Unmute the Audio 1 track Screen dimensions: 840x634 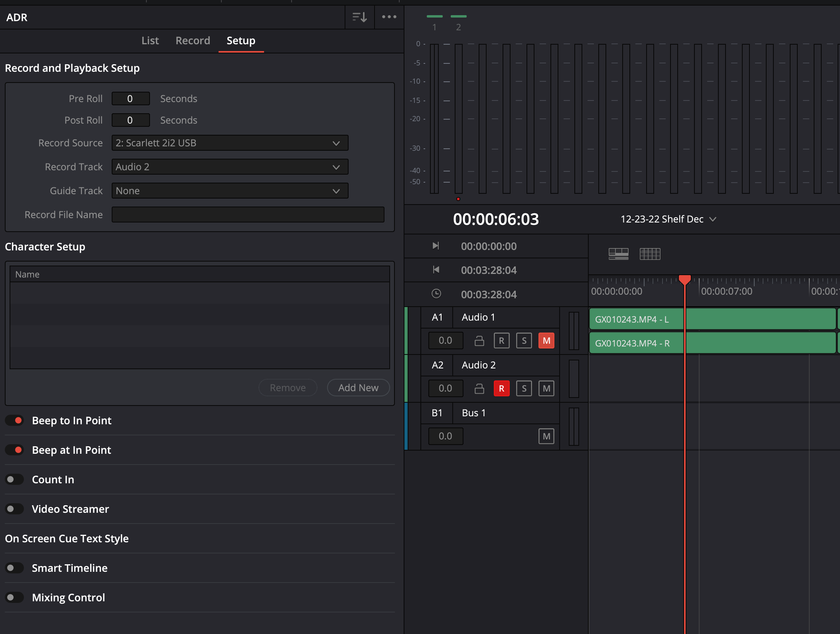[546, 341]
